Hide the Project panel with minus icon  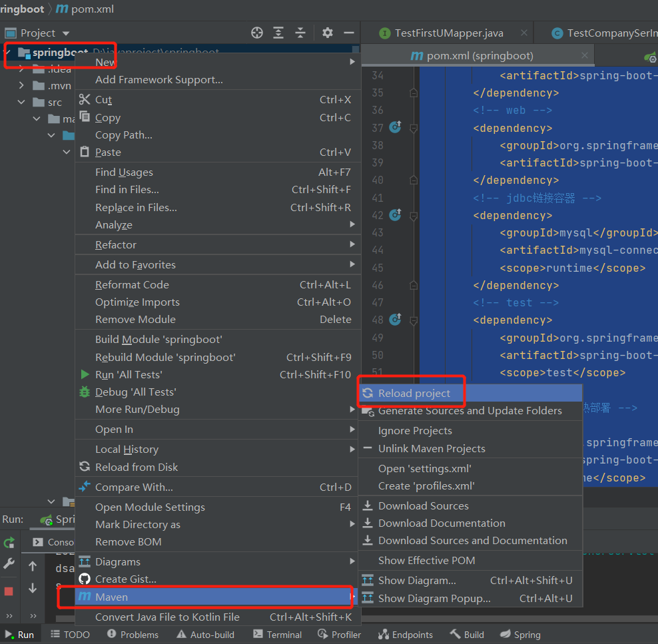coord(349,33)
